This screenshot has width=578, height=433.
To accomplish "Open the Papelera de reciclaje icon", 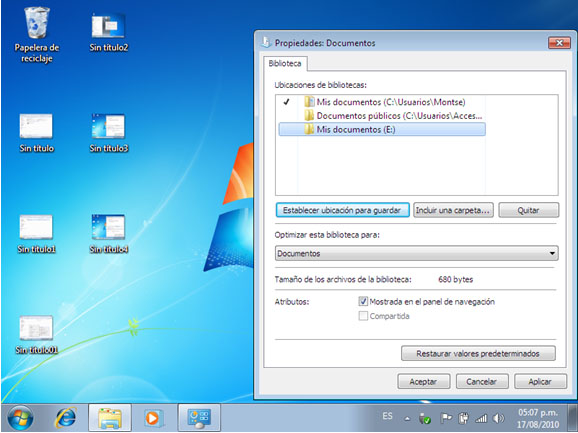I will [36, 35].
